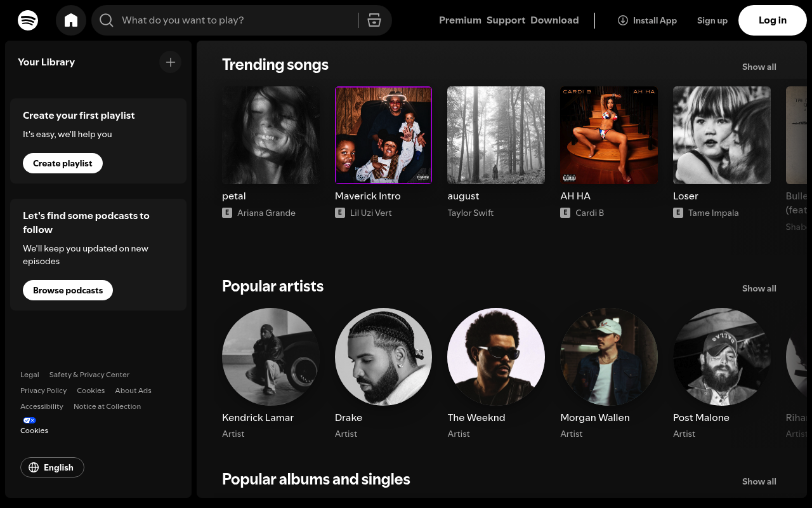812x508 pixels.
Task: Click the Legal footer link
Action: [x=30, y=375]
